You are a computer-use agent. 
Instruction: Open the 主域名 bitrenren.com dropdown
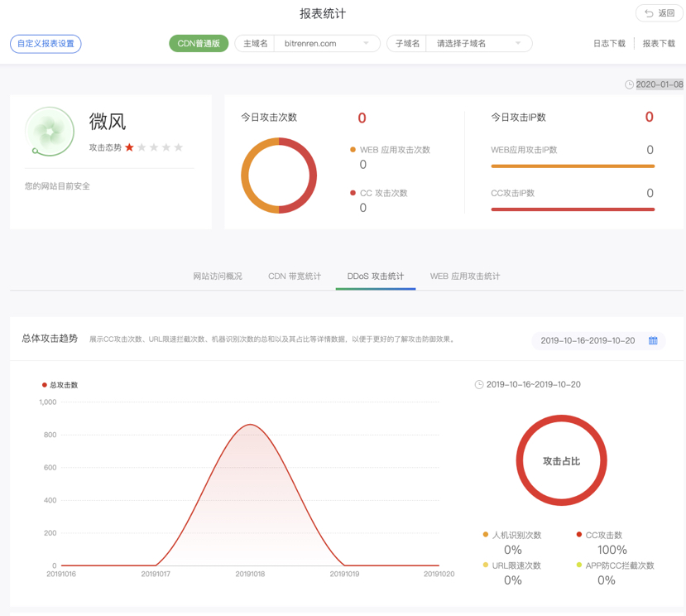(326, 43)
